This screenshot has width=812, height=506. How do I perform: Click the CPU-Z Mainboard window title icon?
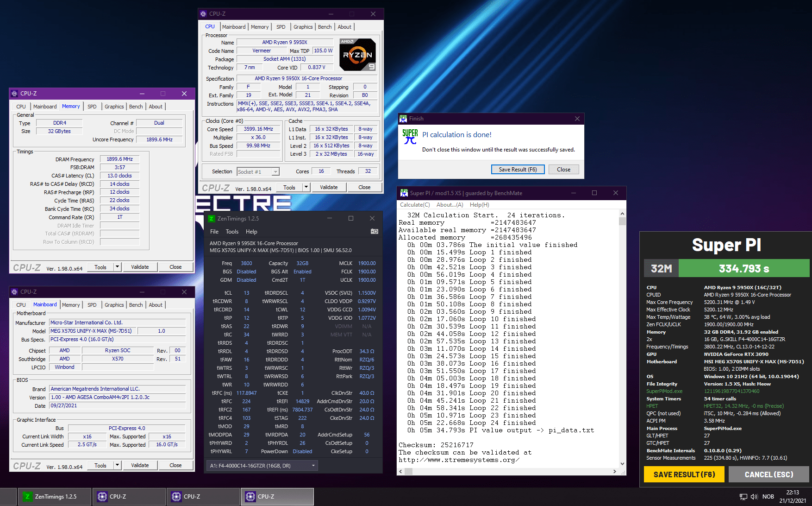(14, 292)
